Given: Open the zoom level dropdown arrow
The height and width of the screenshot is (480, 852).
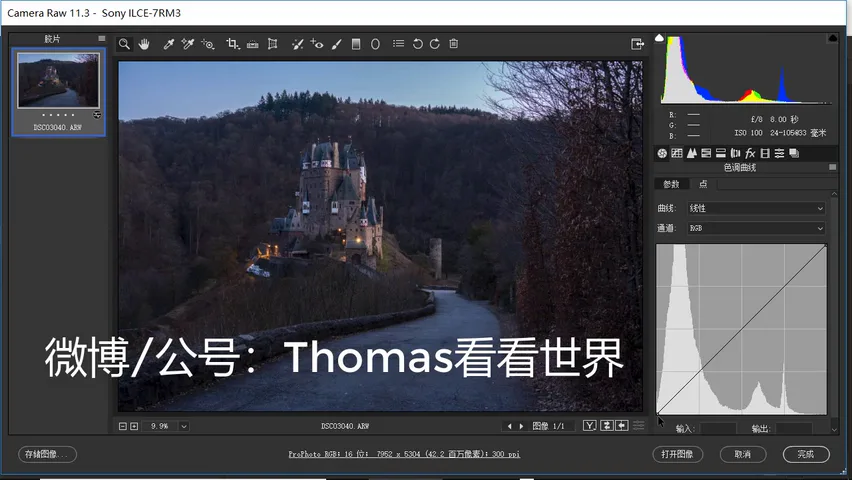Looking at the screenshot, I should [184, 426].
